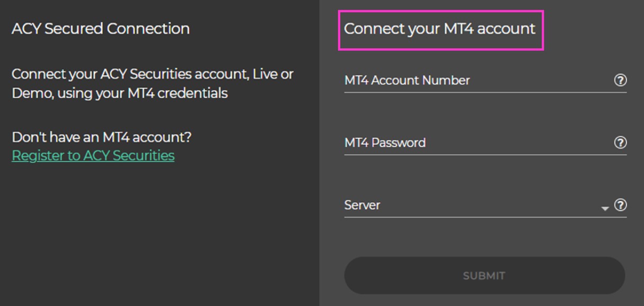The image size is (644, 306).
Task: Click the "Server" placeholder label
Action: [362, 205]
